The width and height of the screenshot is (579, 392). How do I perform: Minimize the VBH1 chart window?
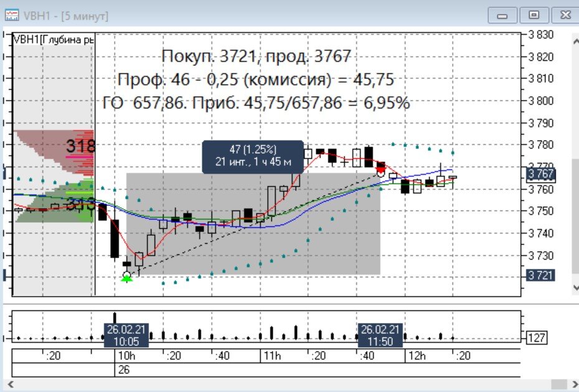[502, 16]
